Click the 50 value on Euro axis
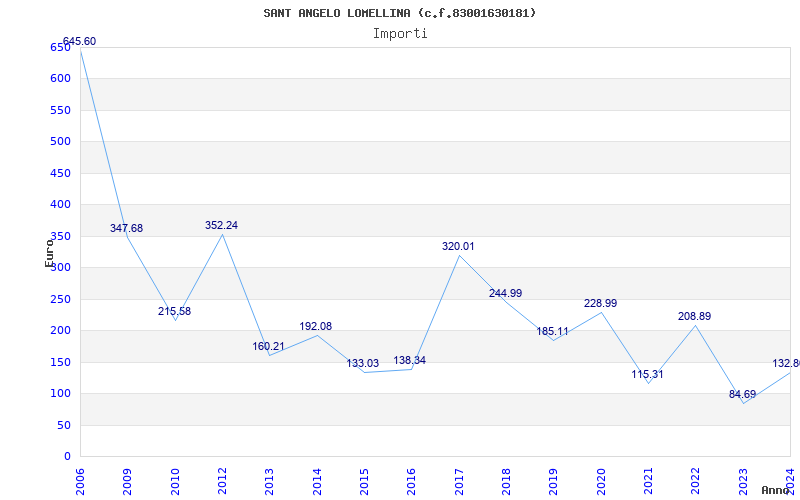Viewport: 800px width, 500px height. click(64, 425)
